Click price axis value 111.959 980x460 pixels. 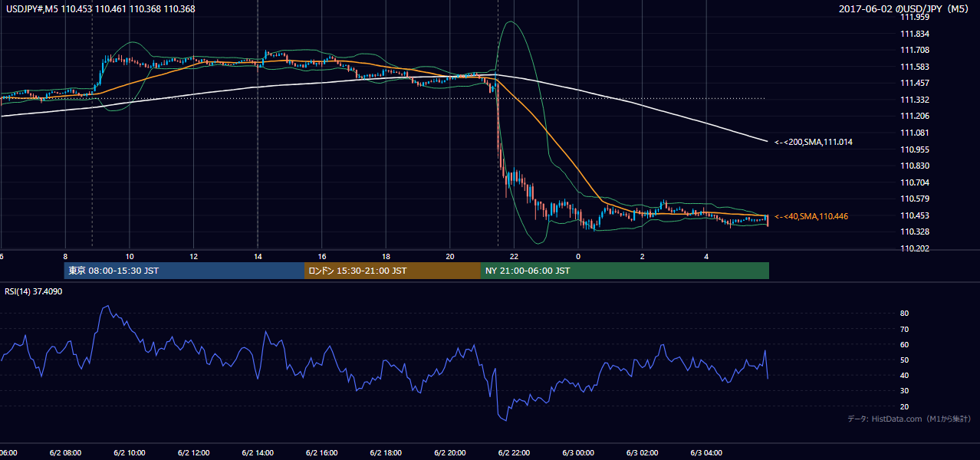tap(914, 17)
